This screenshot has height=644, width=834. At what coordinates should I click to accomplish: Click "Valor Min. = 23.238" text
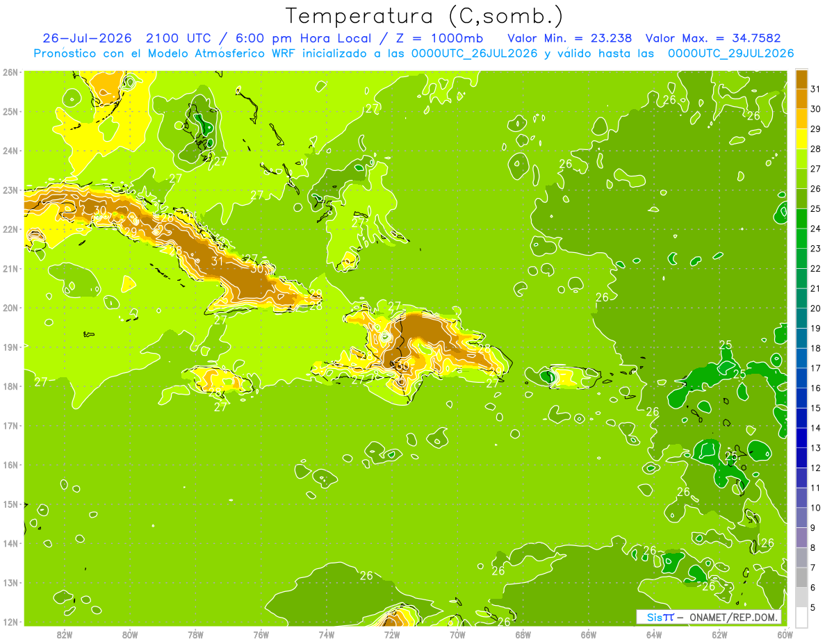pyautogui.click(x=569, y=38)
